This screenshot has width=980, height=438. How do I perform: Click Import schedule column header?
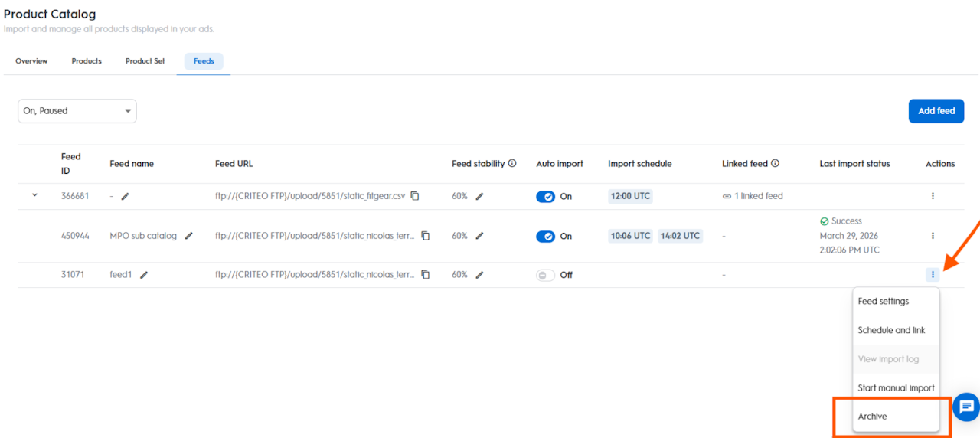pyautogui.click(x=640, y=164)
